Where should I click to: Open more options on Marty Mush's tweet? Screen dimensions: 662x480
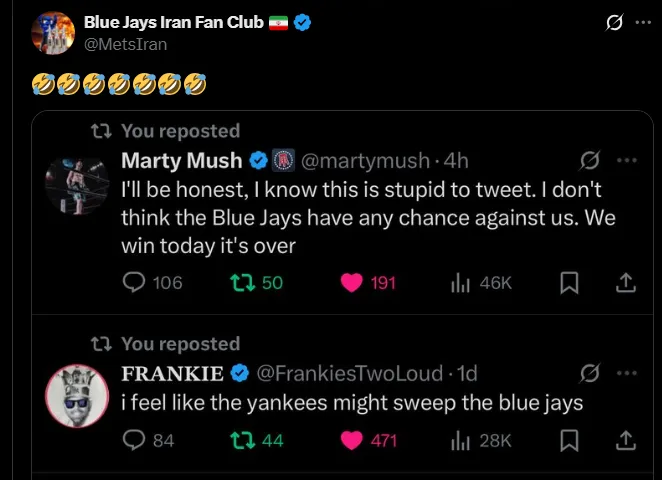pos(627,160)
